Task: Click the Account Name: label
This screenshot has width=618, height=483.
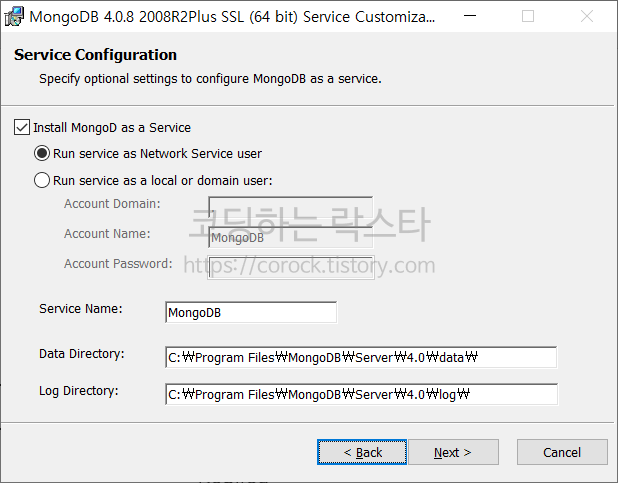Action: click(107, 233)
